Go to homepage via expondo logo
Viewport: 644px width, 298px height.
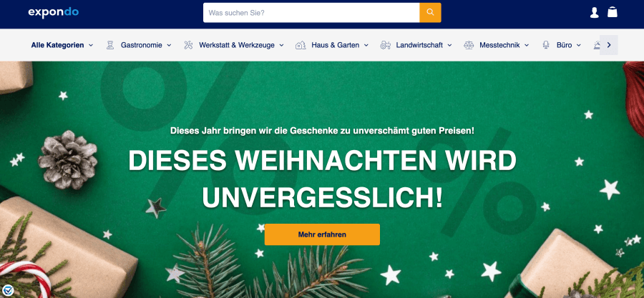click(x=54, y=12)
